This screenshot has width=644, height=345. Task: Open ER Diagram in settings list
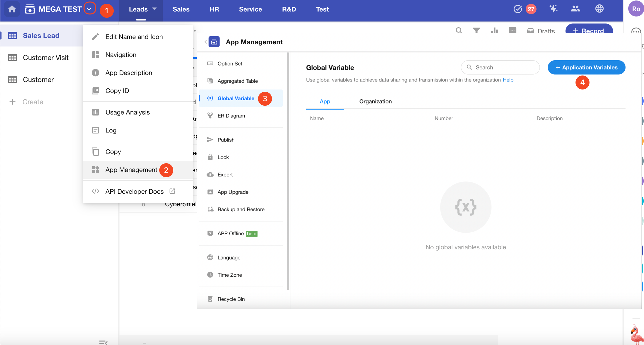tap(231, 116)
